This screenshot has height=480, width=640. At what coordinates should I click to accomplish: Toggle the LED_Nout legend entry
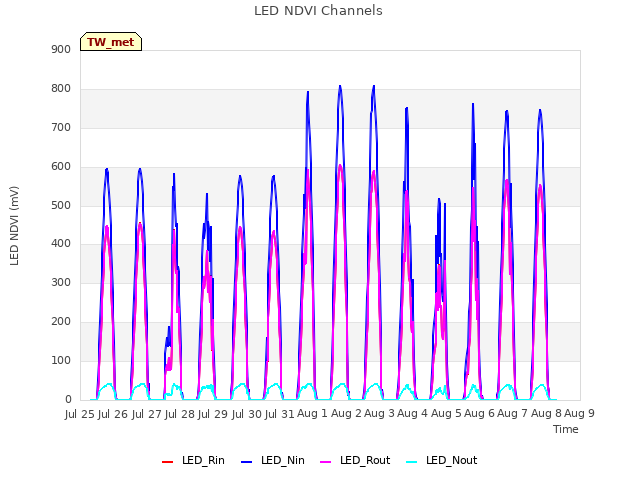tap(442, 460)
